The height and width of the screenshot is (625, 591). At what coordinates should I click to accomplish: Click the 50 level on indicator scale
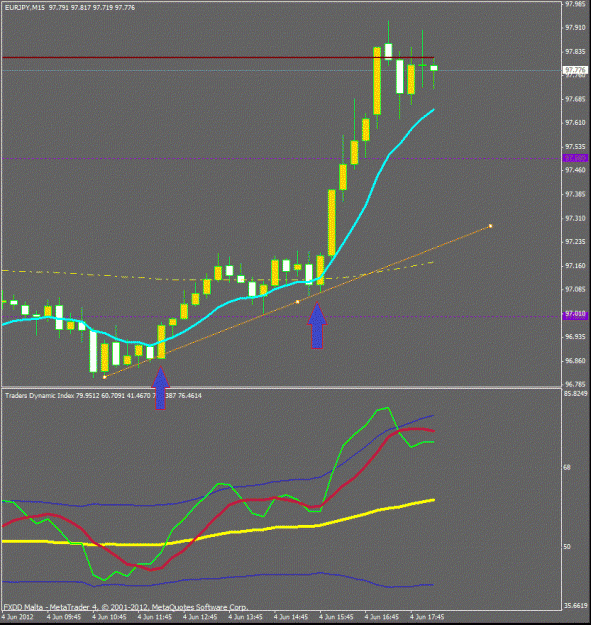tap(567, 546)
